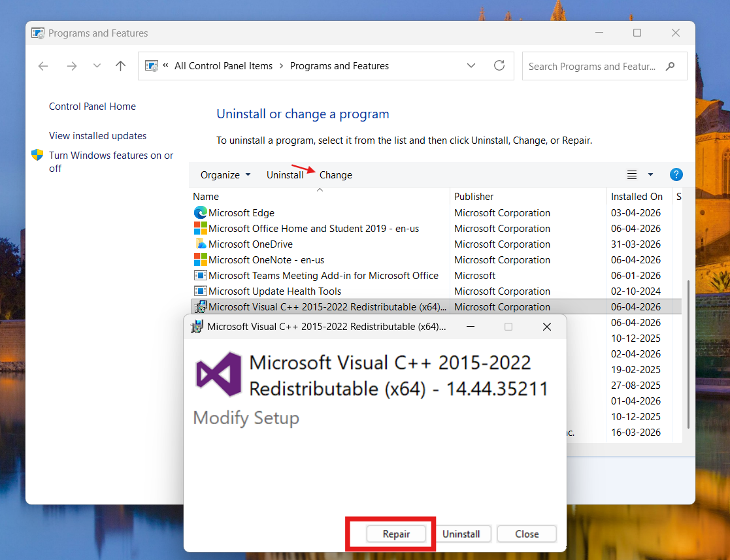Screen dimensions: 730x560
Task: Click the Repair button
Action: point(396,534)
